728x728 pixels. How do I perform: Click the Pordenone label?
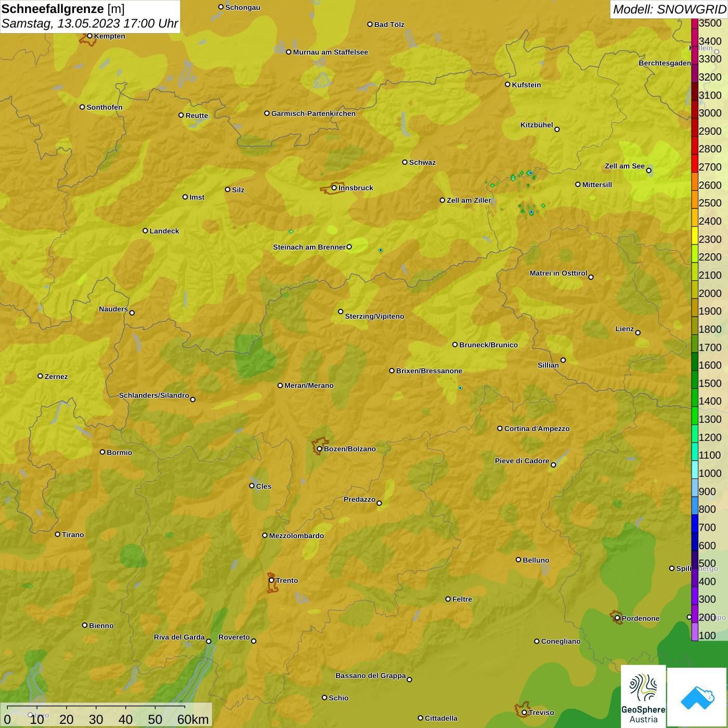coord(641,618)
